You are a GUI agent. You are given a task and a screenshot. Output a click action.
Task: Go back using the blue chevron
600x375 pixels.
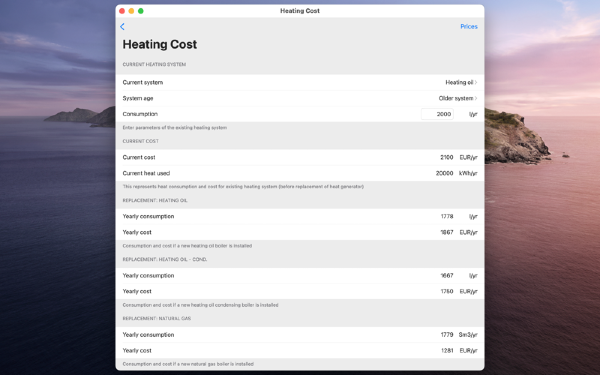click(122, 26)
